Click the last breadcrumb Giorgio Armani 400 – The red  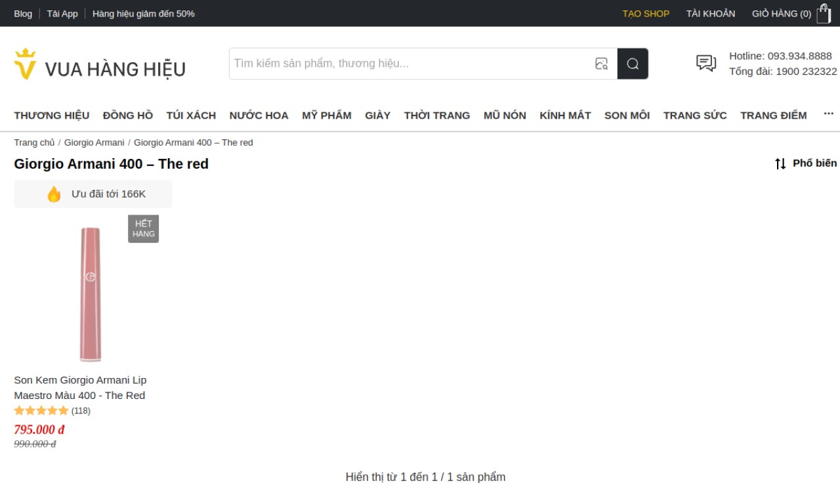coord(193,142)
